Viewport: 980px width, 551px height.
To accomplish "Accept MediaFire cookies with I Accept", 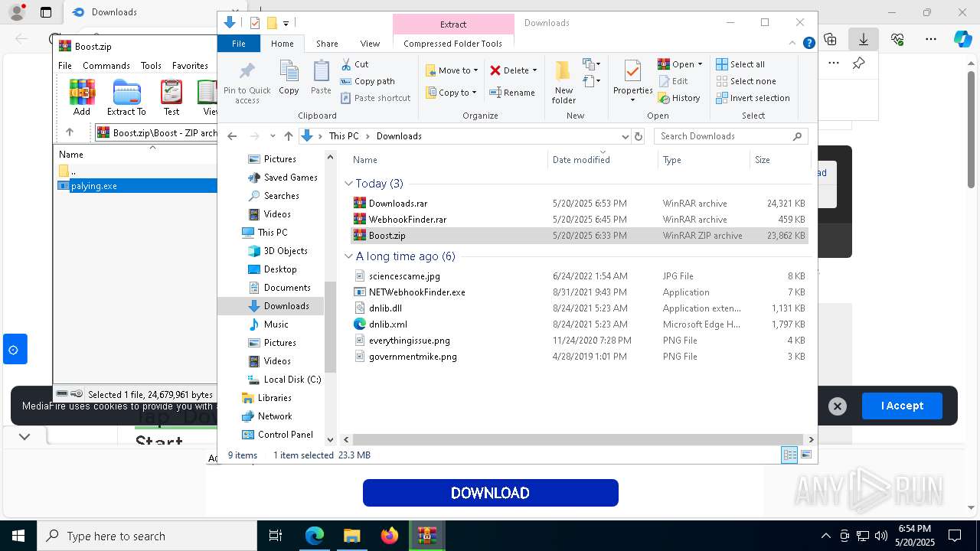I will pyautogui.click(x=902, y=406).
